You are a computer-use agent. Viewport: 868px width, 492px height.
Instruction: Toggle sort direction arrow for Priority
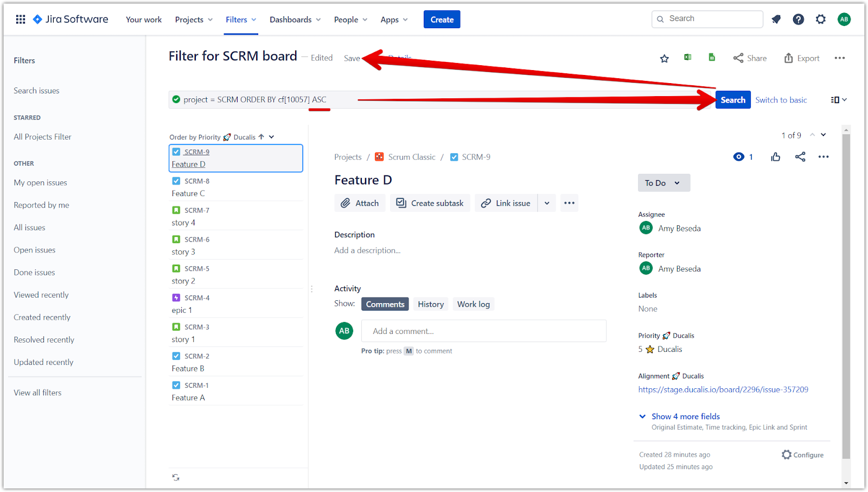(261, 137)
